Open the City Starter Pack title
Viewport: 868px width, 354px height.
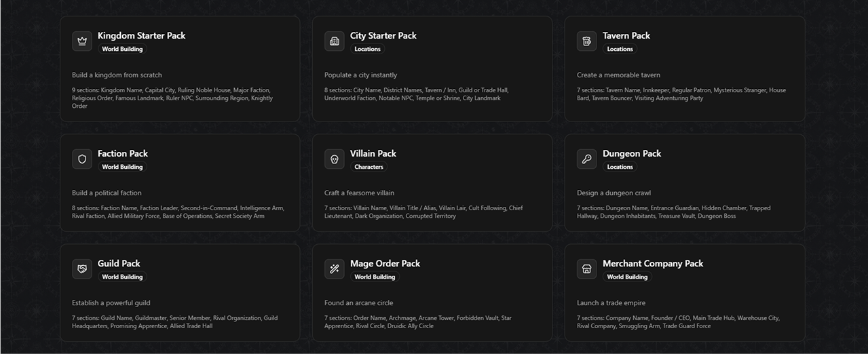point(383,35)
